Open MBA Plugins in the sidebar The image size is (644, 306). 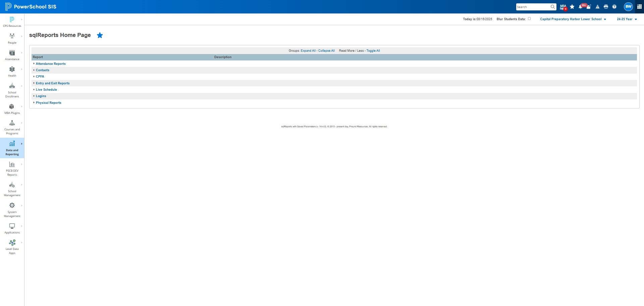pos(12,109)
